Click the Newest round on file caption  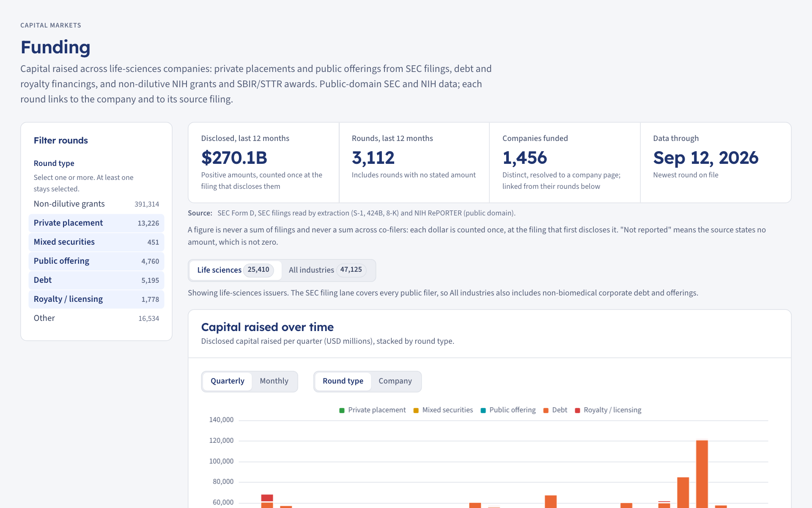(686, 175)
